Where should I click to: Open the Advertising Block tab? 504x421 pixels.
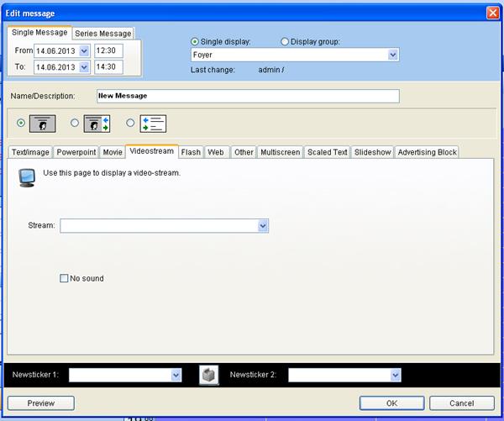tap(427, 152)
